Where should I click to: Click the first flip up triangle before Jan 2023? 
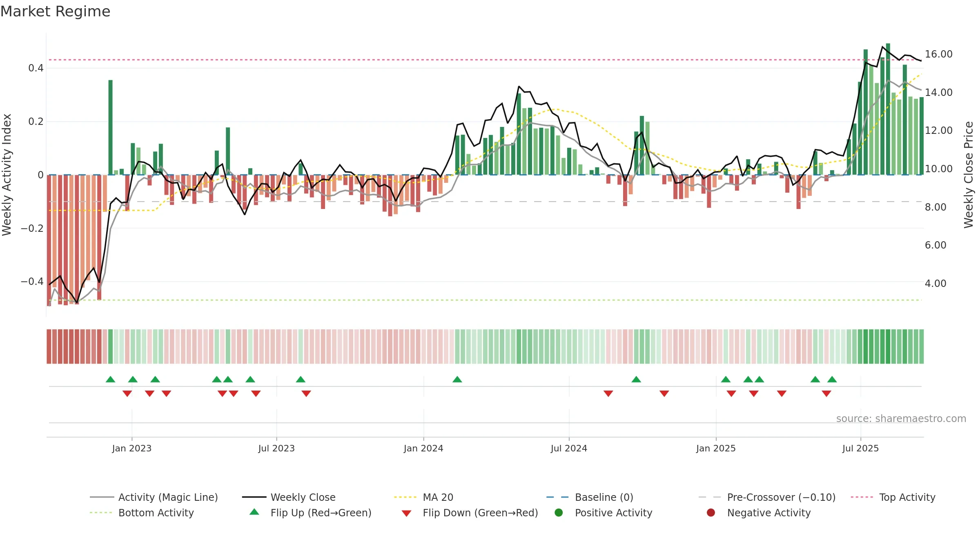tap(111, 379)
